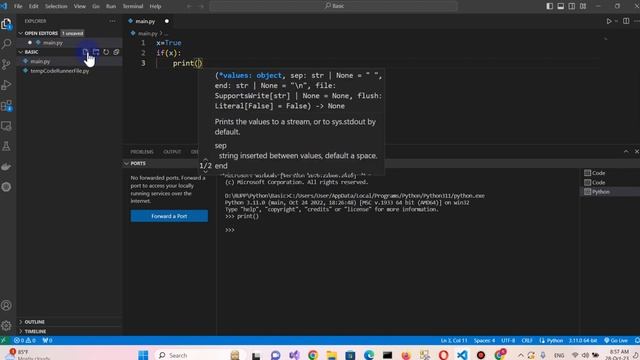The height and width of the screenshot is (360, 640).
Task: Click the Forward a Port button
Action: click(x=169, y=216)
